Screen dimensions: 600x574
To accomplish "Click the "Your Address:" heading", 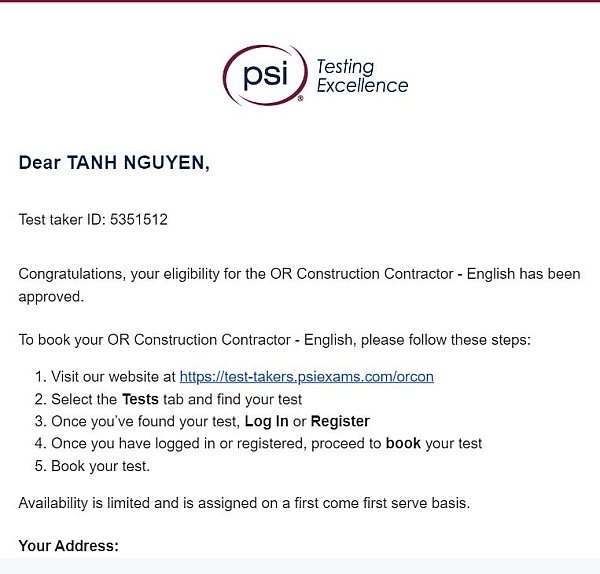I will [x=68, y=546].
